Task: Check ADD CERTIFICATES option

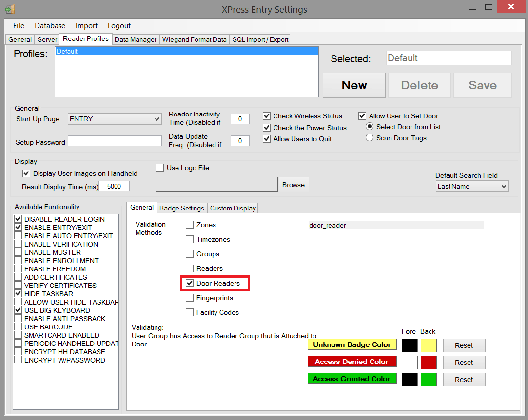Action: (18, 277)
